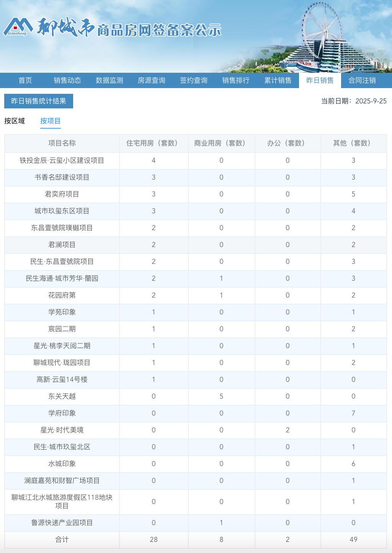Image resolution: width=392 pixels, height=553 pixels.
Task: View the 销售排行 rankings
Action: pyautogui.click(x=235, y=80)
